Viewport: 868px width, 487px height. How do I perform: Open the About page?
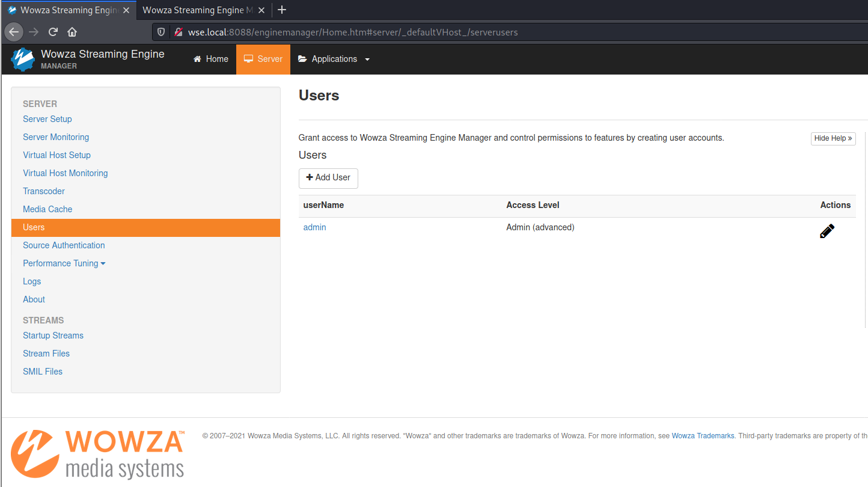(34, 299)
